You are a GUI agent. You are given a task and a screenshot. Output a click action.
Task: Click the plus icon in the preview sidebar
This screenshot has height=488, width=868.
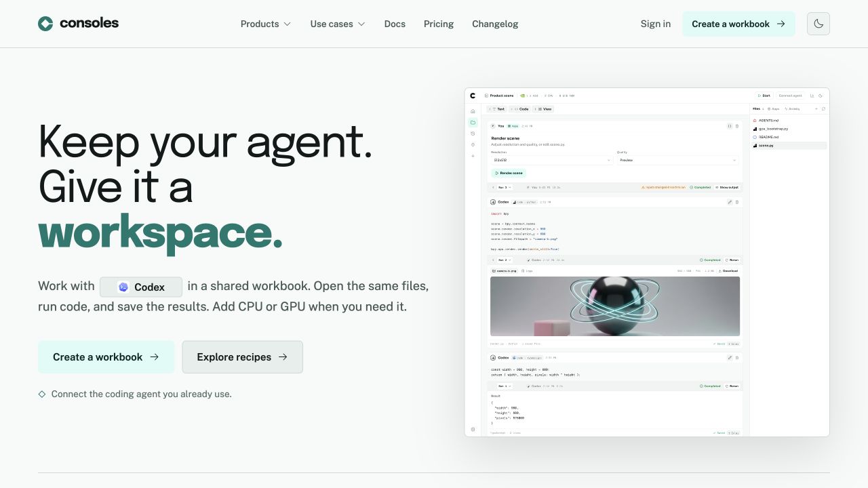tap(473, 156)
